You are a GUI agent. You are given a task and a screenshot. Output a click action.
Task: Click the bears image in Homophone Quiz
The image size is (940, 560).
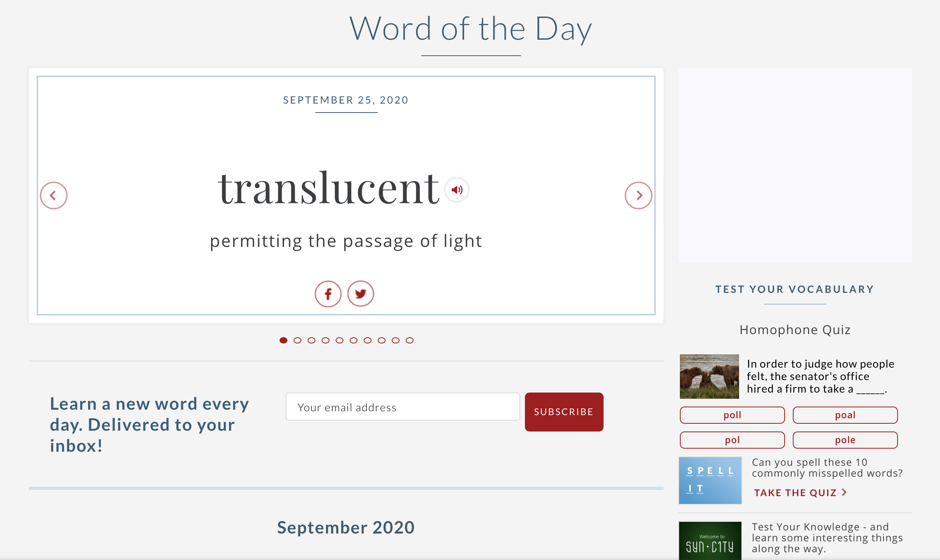click(709, 377)
